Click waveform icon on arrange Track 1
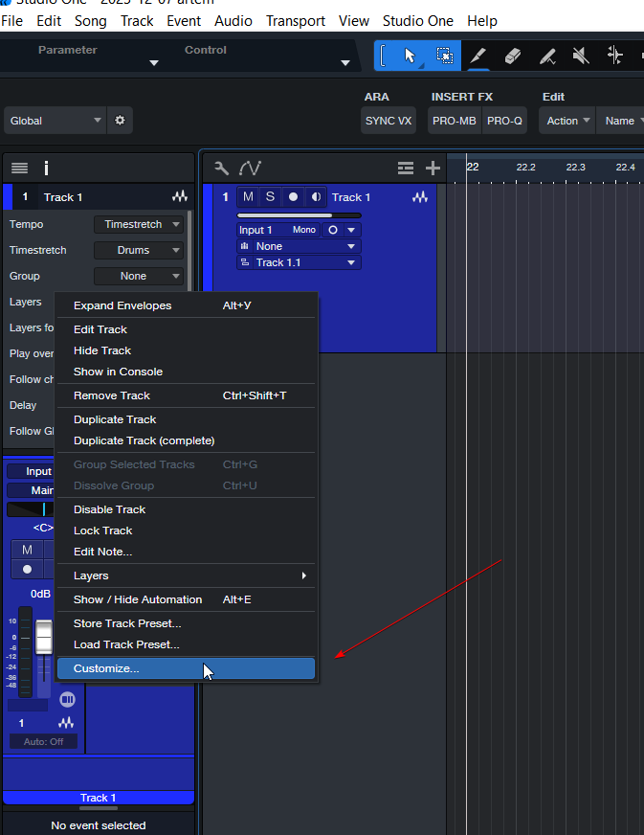Viewport: 644px width, 835px height. tap(420, 197)
